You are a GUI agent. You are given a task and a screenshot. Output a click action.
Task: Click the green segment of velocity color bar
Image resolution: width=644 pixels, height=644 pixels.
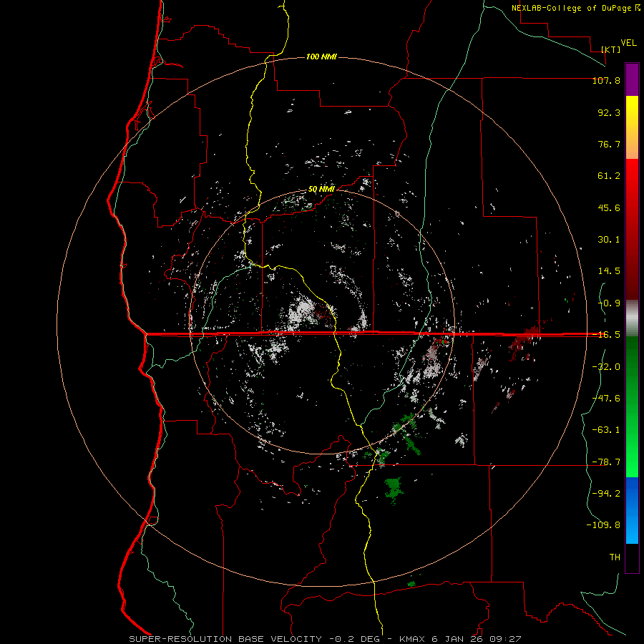632,406
